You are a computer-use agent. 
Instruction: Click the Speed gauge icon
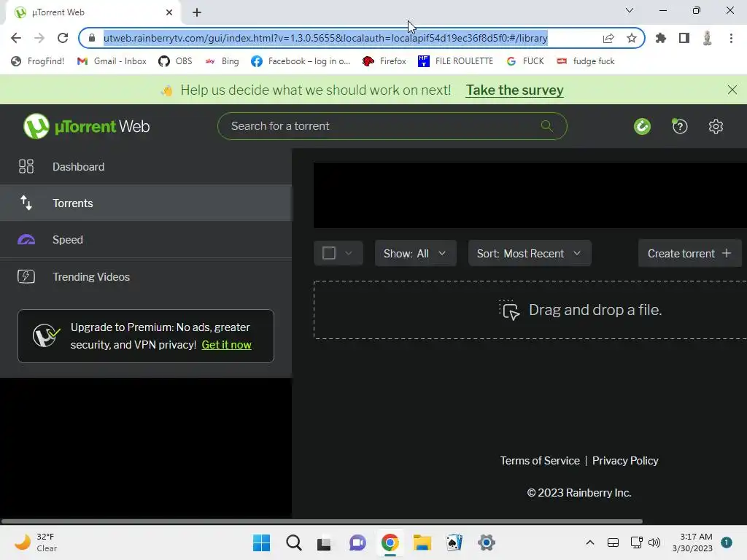(26, 239)
